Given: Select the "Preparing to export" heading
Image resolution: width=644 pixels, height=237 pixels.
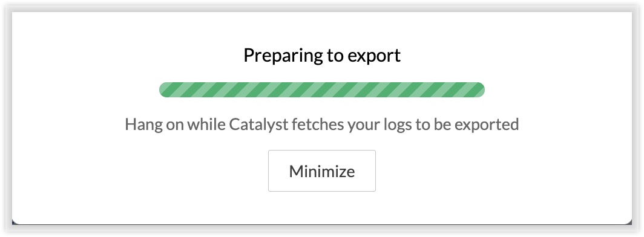Looking at the screenshot, I should [x=322, y=56].
